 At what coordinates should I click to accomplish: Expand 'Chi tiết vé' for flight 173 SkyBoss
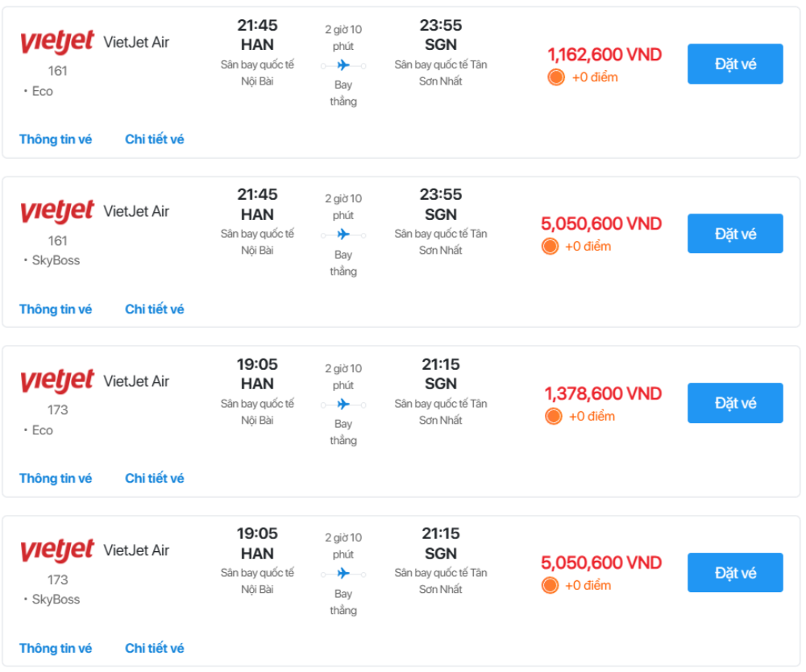coord(154,649)
